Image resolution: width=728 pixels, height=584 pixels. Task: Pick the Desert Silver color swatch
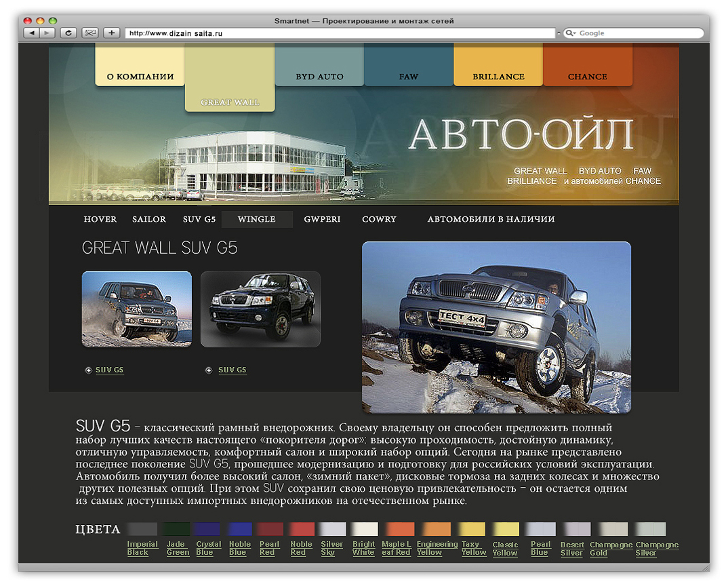[576, 528]
